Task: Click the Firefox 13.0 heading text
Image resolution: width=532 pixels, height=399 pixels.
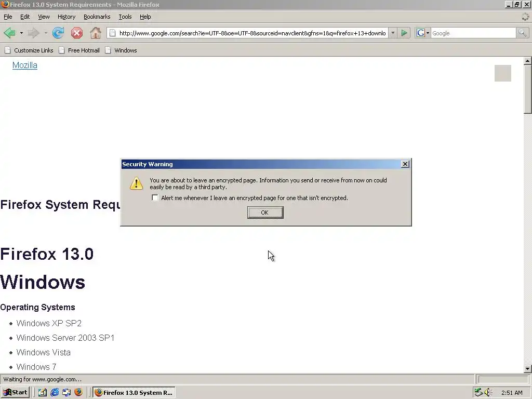Action: tap(47, 254)
